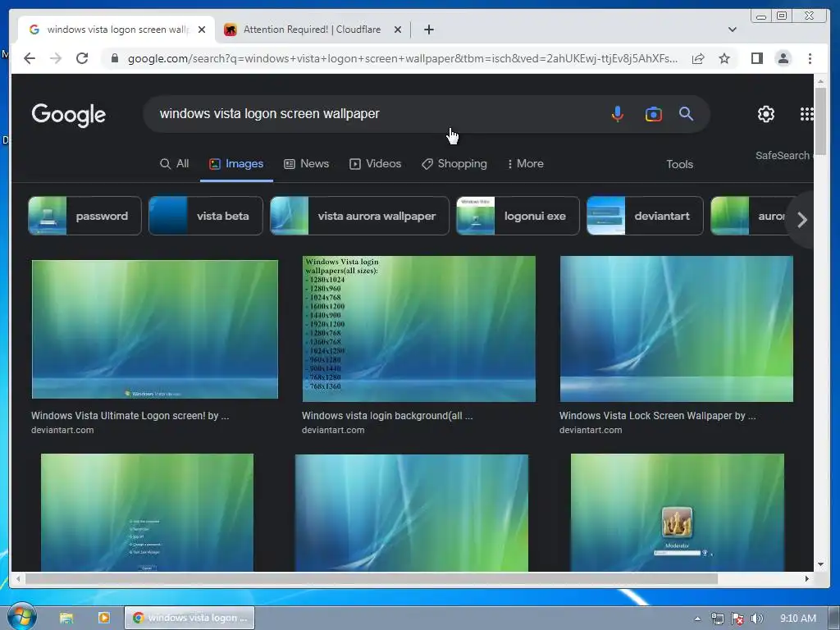840x630 pixels.
Task: Switch to the Videos tab
Action: click(375, 164)
